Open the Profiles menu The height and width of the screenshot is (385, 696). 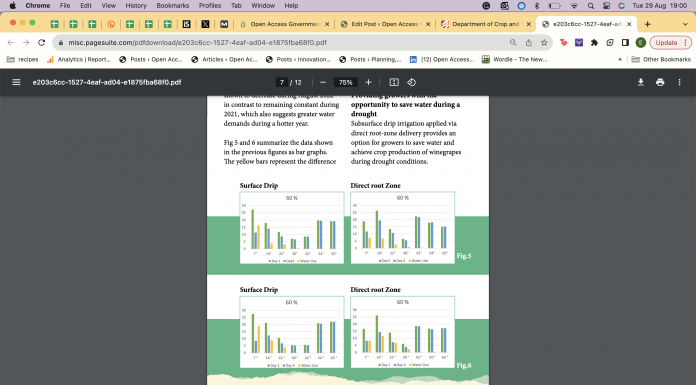coord(210,5)
